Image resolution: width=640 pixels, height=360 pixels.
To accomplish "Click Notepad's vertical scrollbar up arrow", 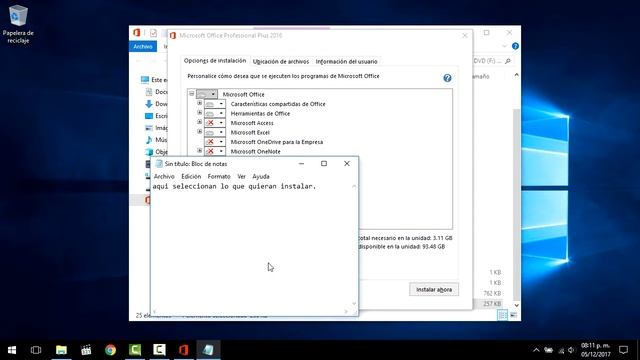I will [x=354, y=186].
